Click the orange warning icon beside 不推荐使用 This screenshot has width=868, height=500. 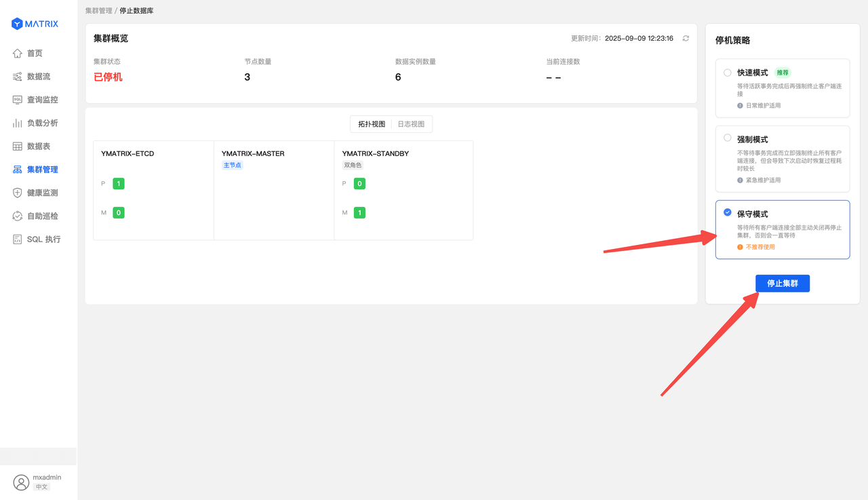pyautogui.click(x=740, y=247)
